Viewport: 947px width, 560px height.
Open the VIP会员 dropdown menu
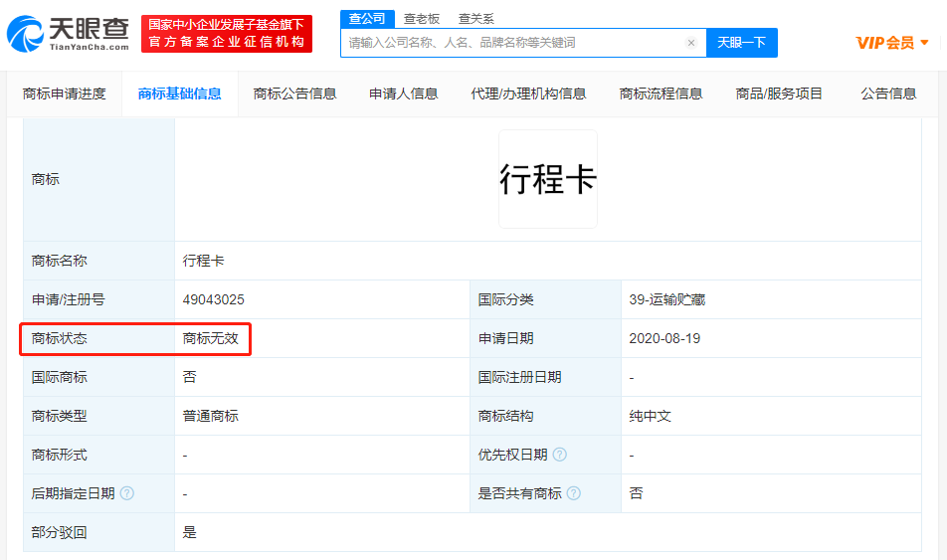click(x=892, y=43)
